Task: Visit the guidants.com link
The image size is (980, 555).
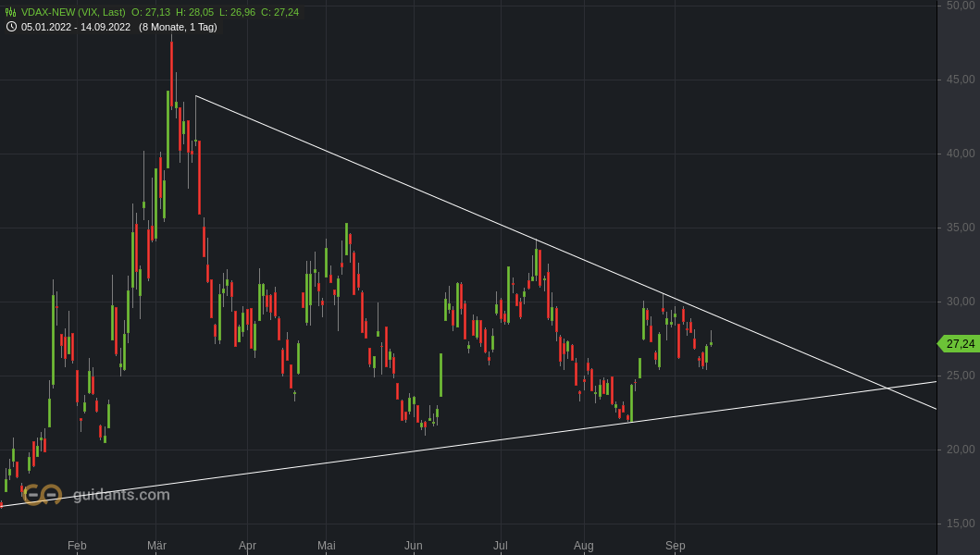Action: click(121, 494)
